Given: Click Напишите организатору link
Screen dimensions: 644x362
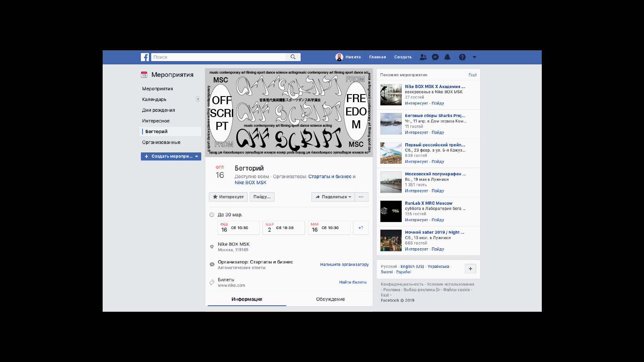Looking at the screenshot, I should (345, 265).
